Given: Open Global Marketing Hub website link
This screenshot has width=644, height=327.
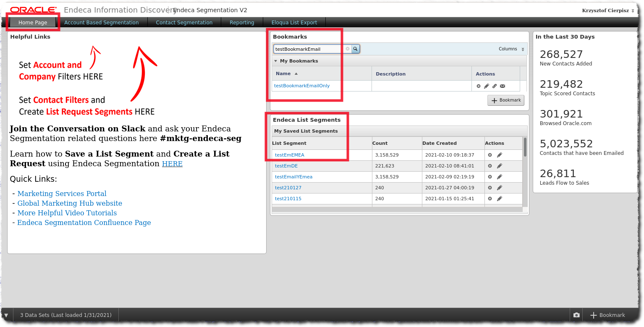Looking at the screenshot, I should tap(70, 203).
